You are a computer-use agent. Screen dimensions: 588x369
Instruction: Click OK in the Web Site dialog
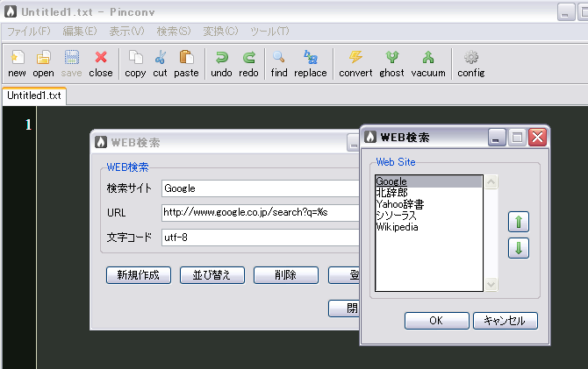(x=436, y=321)
